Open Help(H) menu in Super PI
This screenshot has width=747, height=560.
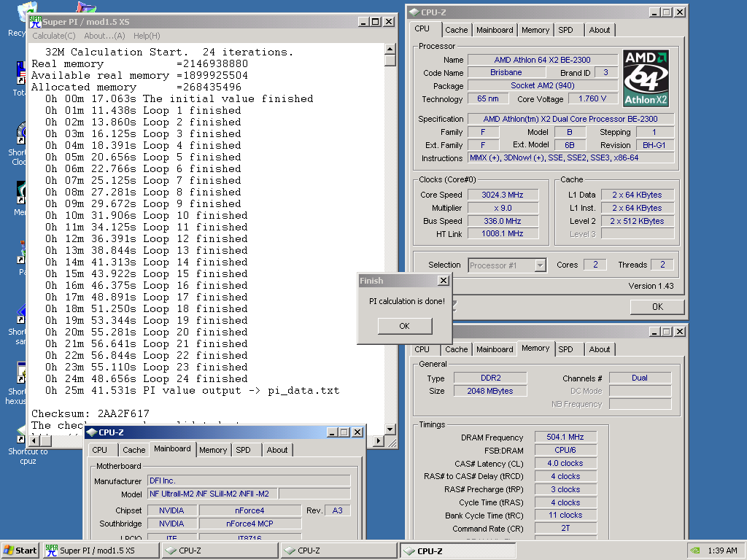tap(147, 36)
